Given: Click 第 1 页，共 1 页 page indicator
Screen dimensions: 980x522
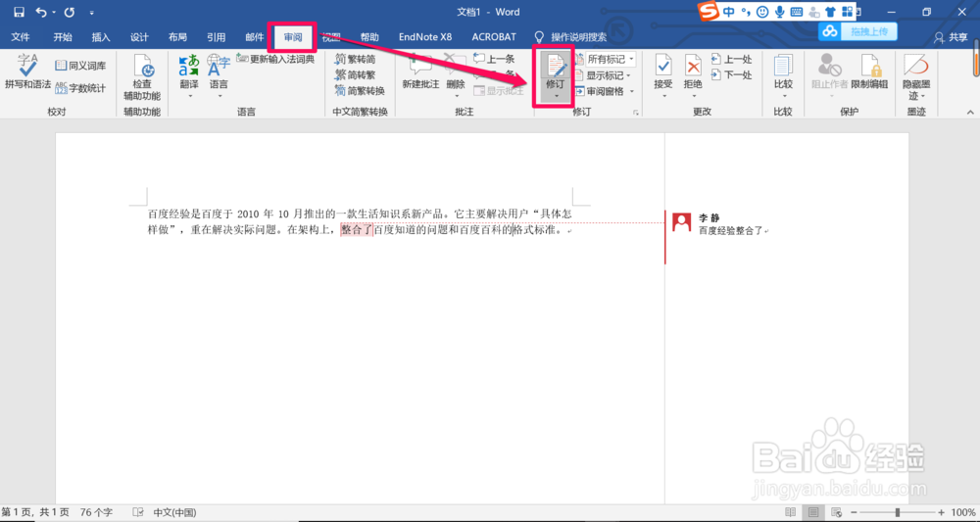Looking at the screenshot, I should (x=35, y=512).
